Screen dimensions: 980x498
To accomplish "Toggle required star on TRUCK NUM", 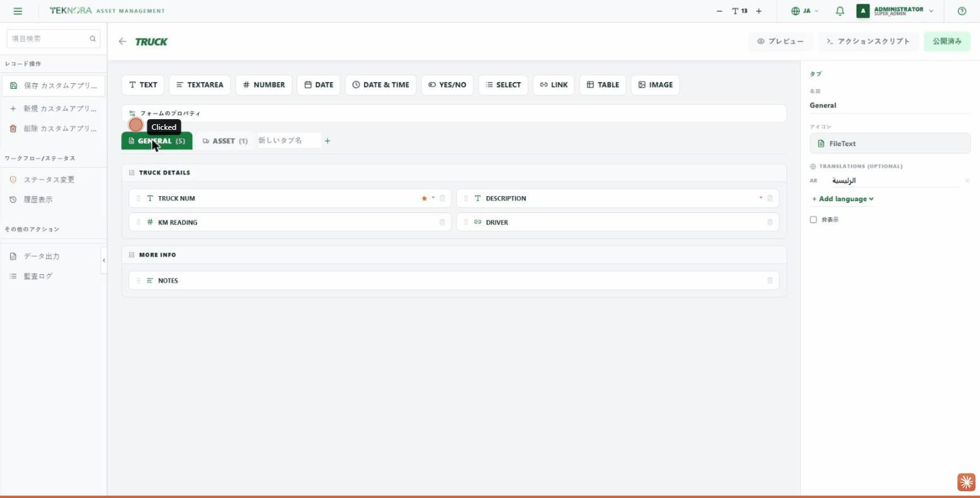I will click(424, 198).
